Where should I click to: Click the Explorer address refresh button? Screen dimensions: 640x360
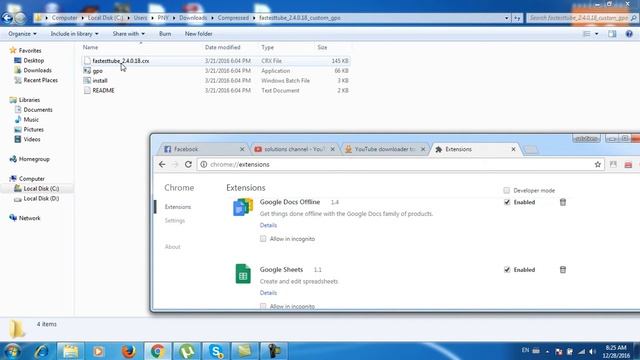[517, 18]
